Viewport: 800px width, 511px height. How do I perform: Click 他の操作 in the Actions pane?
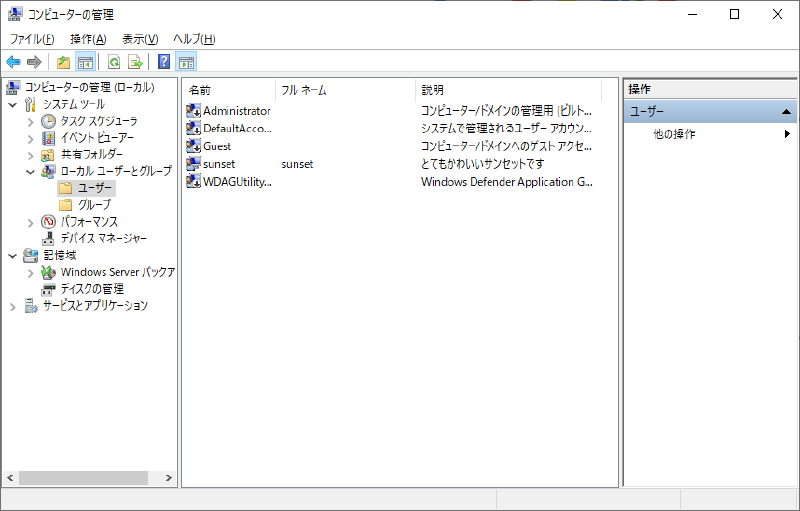[674, 134]
